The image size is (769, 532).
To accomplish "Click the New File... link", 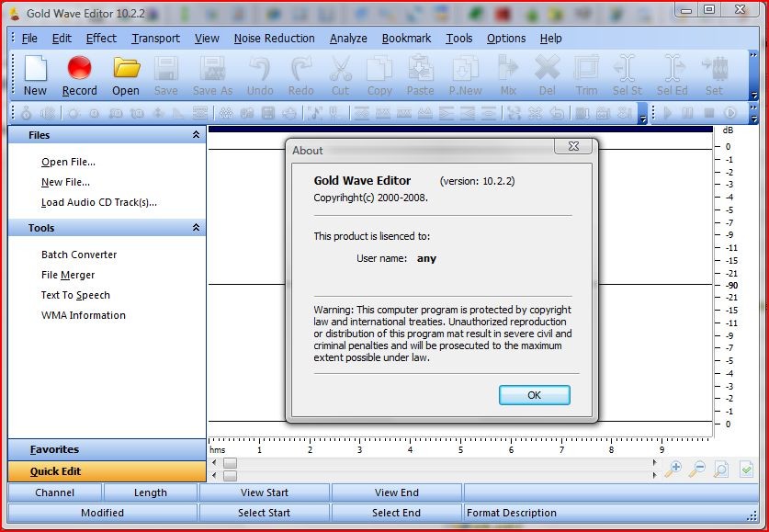I will 65,182.
